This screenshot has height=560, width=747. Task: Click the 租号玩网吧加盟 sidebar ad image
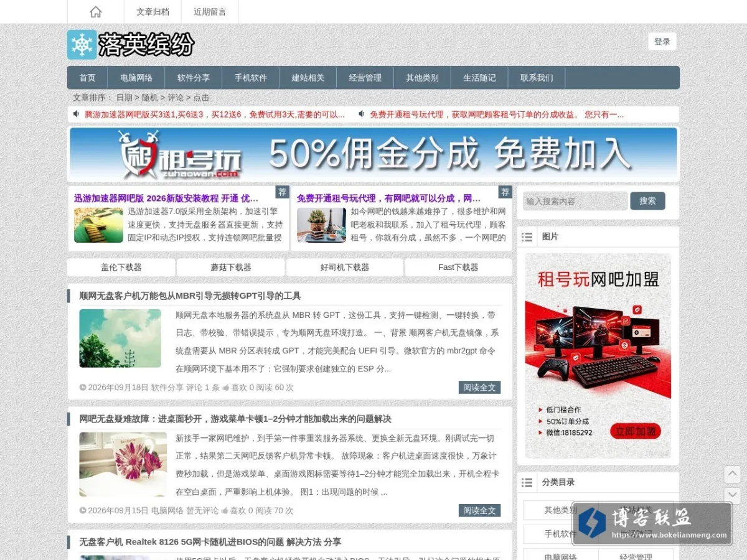tap(598, 356)
